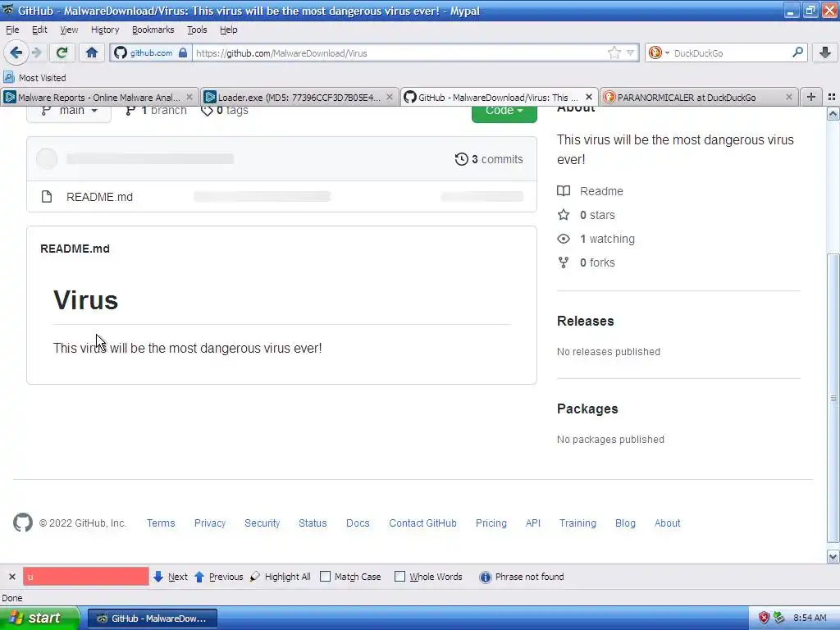Switch to the Loader.exe tab
This screenshot has height=630, width=840.
(x=299, y=97)
